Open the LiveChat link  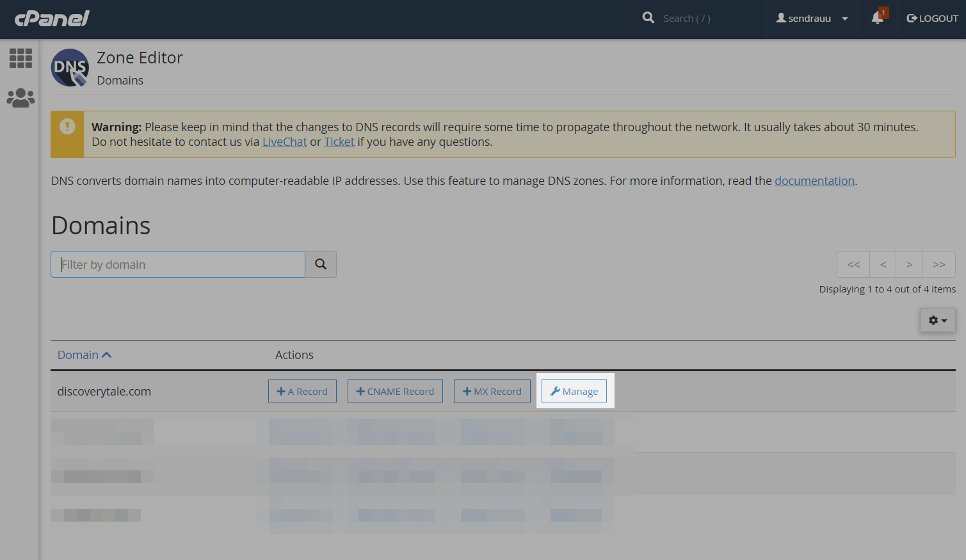tap(284, 142)
